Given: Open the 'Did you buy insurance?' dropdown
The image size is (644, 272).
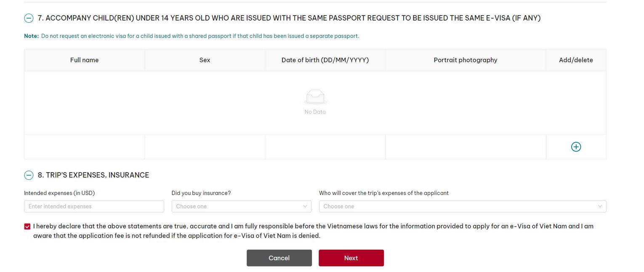Looking at the screenshot, I should (x=241, y=206).
